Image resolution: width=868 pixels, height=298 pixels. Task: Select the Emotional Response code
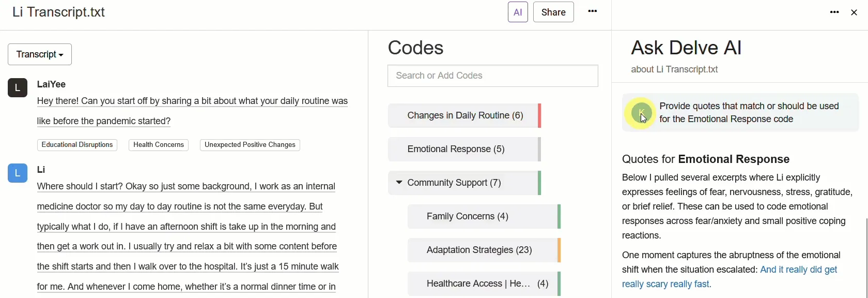[x=464, y=149]
